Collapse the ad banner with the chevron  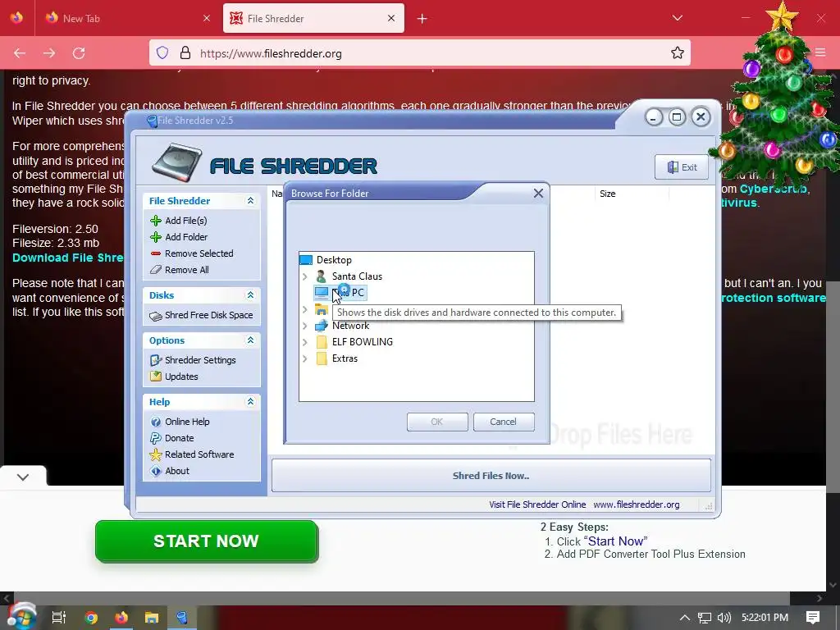[x=23, y=477]
